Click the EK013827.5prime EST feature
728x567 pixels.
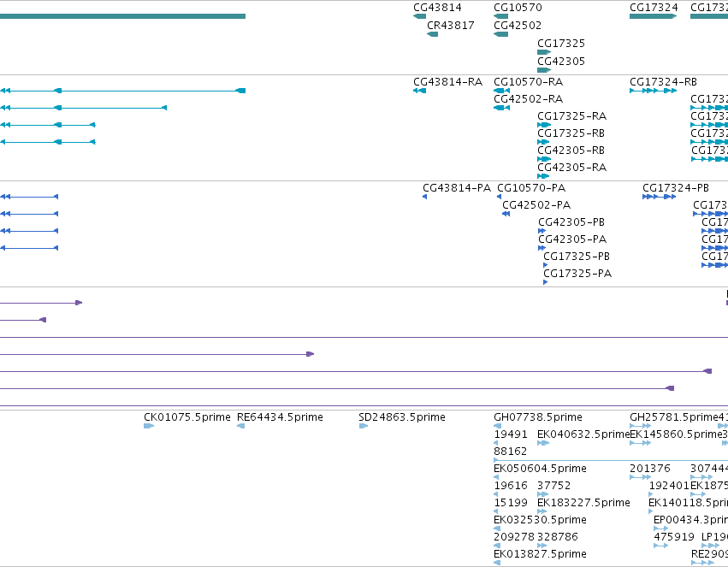[497, 563]
